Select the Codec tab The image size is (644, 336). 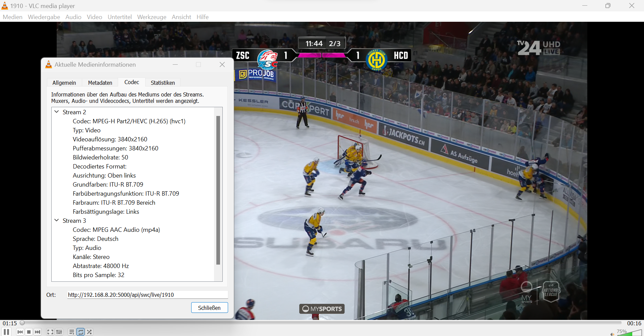(x=131, y=82)
